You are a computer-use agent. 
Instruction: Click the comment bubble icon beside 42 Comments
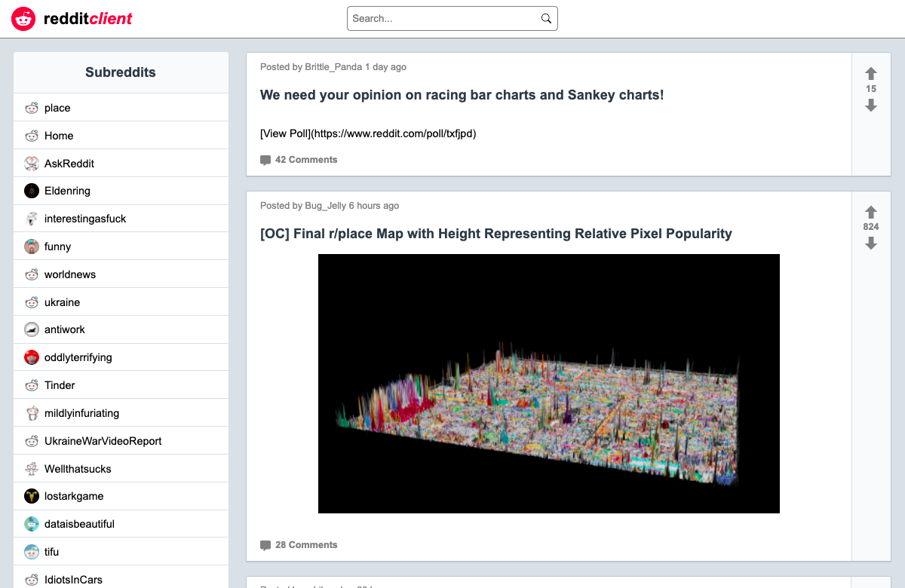tap(265, 160)
